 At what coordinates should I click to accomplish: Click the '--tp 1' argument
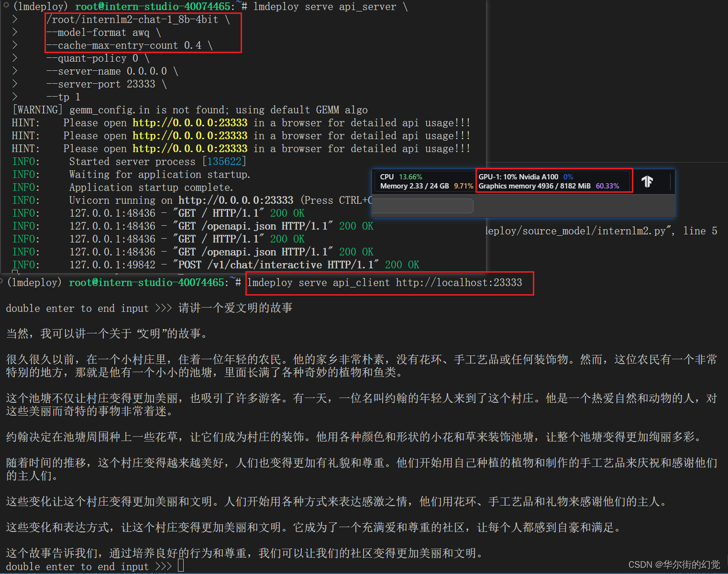[x=64, y=97]
